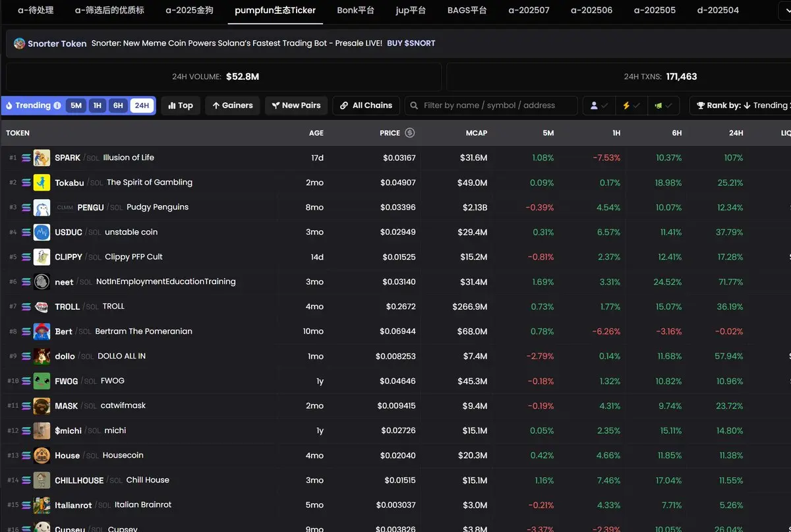Click the MASK catwifmask logo

point(42,406)
